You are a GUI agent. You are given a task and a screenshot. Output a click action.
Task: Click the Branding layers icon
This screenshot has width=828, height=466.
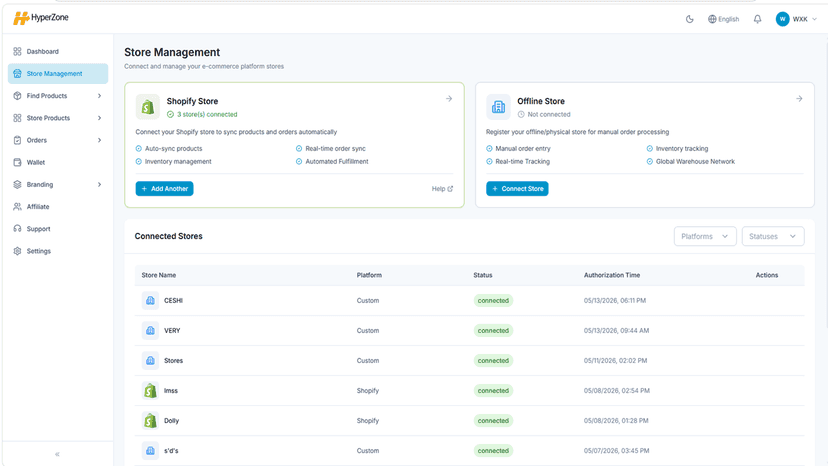coord(17,184)
